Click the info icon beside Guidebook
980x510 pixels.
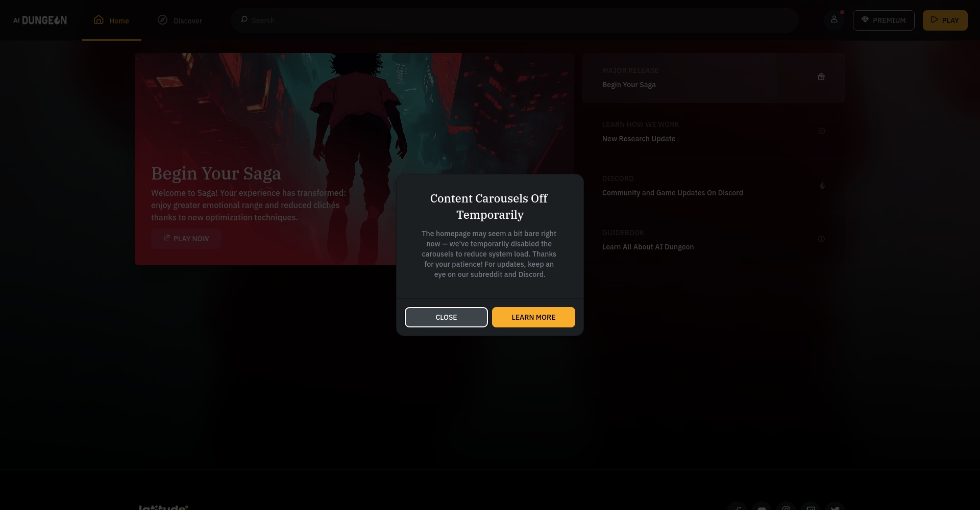pyautogui.click(x=821, y=239)
